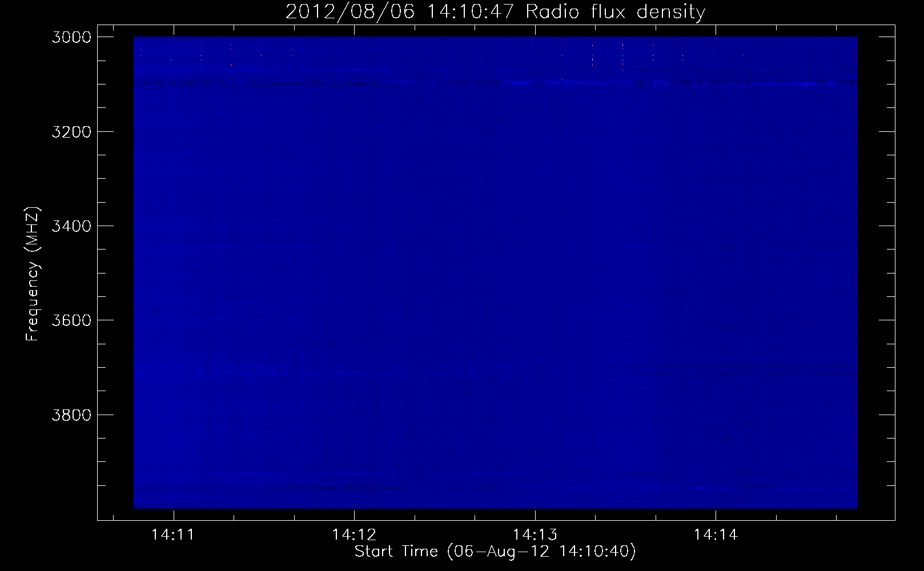Click the 14:14 time tick label
Image resolution: width=924 pixels, height=571 pixels.
point(716,535)
